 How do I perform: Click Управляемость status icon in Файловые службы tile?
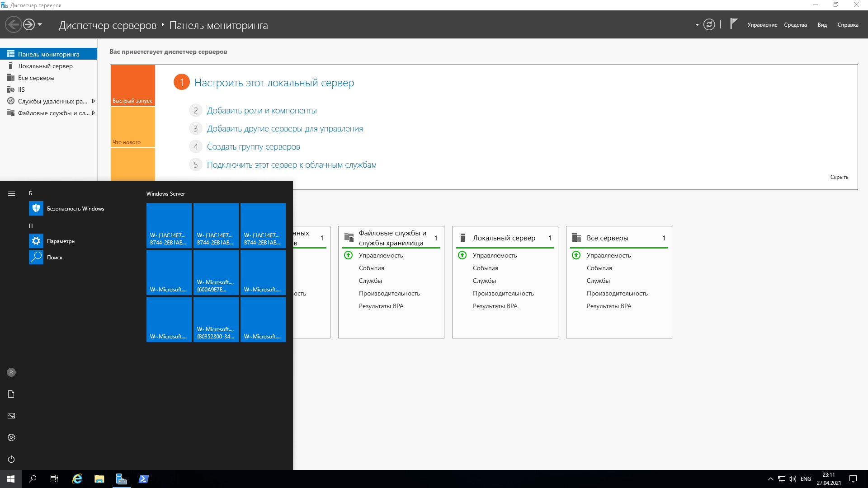(x=348, y=255)
